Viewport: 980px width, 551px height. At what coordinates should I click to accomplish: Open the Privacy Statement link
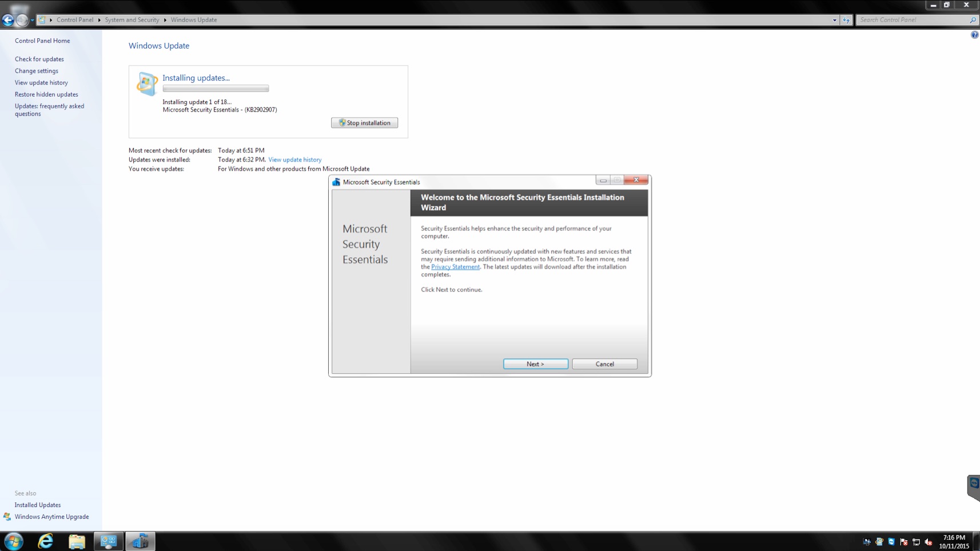point(455,267)
